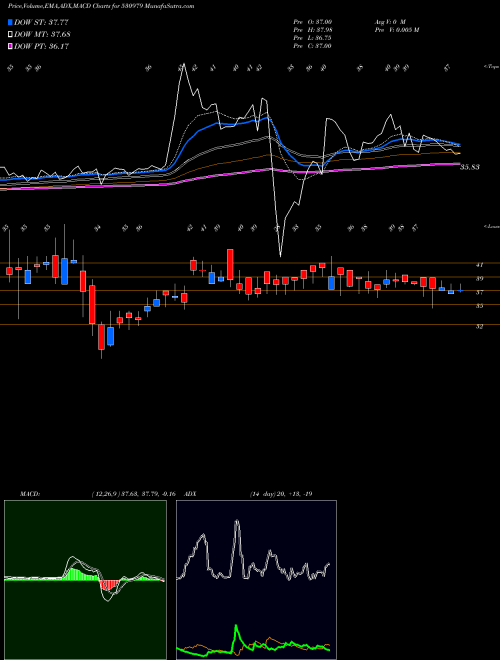Click the ADX '(14 day) 20, +18, -19' values
This screenshot has height=660, width=500.
coord(281,494)
